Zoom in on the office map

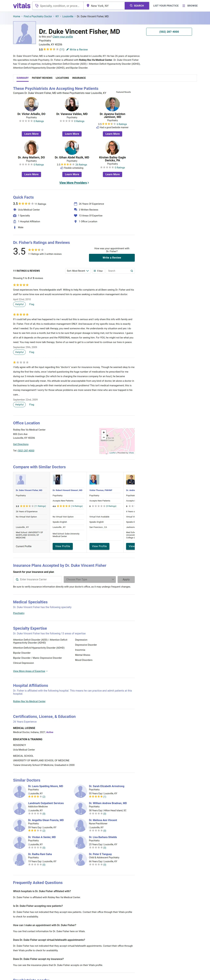point(104,432)
